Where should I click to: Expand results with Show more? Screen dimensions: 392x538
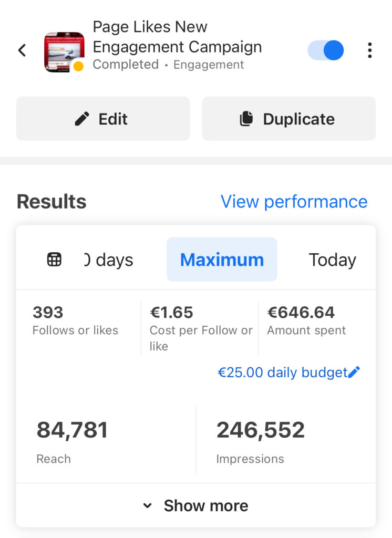point(196,505)
